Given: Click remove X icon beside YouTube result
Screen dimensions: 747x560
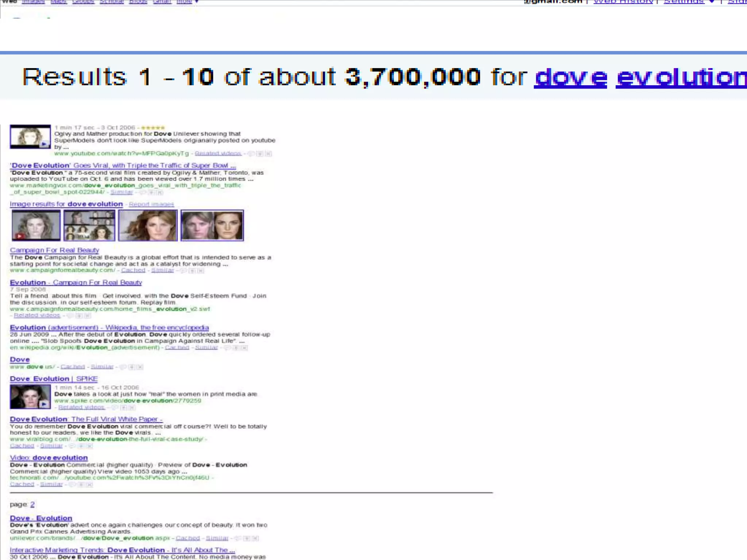Looking at the screenshot, I should (x=268, y=154).
